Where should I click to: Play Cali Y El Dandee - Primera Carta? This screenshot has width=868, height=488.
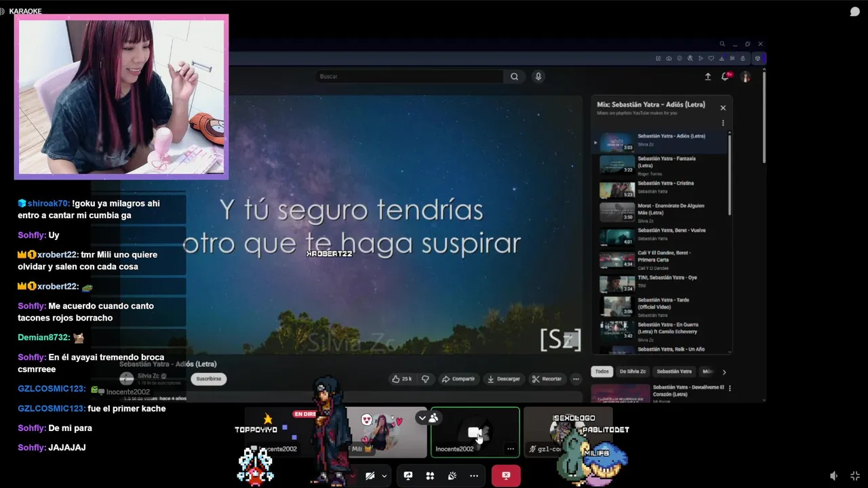click(661, 260)
